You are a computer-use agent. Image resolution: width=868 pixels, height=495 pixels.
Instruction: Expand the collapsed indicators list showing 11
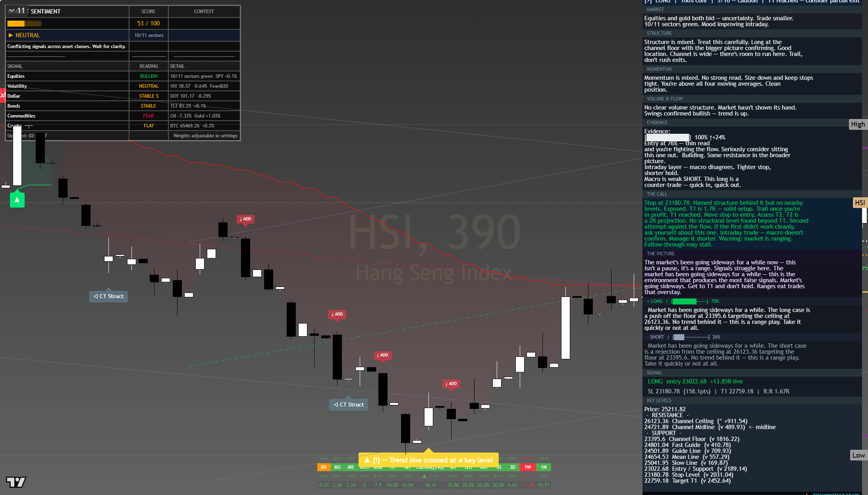(17, 11)
